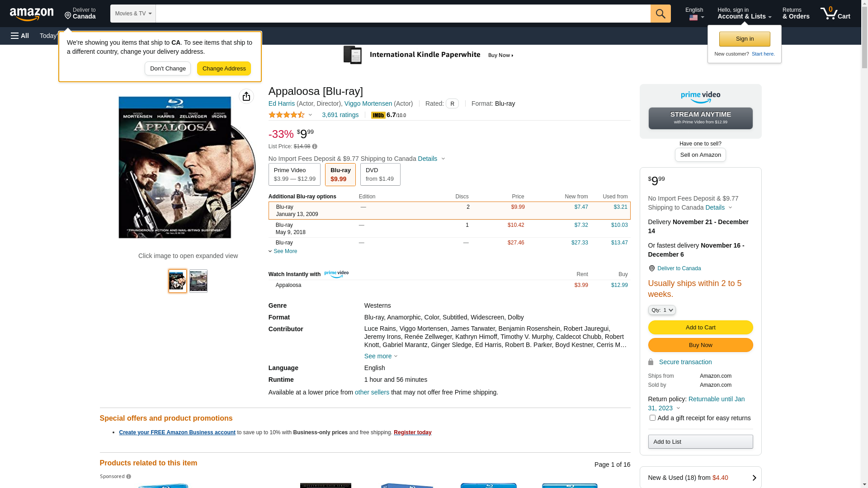The height and width of the screenshot is (488, 868).
Task: Click the $3.21 Used from price
Action: click(x=620, y=207)
